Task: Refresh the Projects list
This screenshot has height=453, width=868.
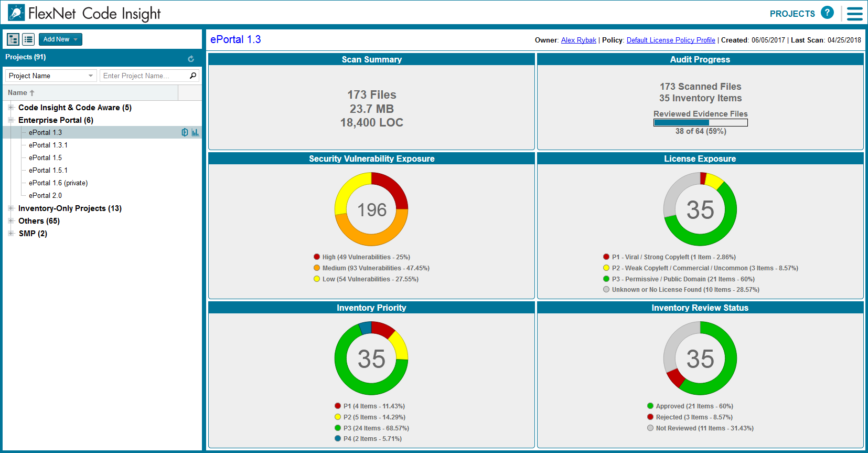Action: click(x=191, y=59)
